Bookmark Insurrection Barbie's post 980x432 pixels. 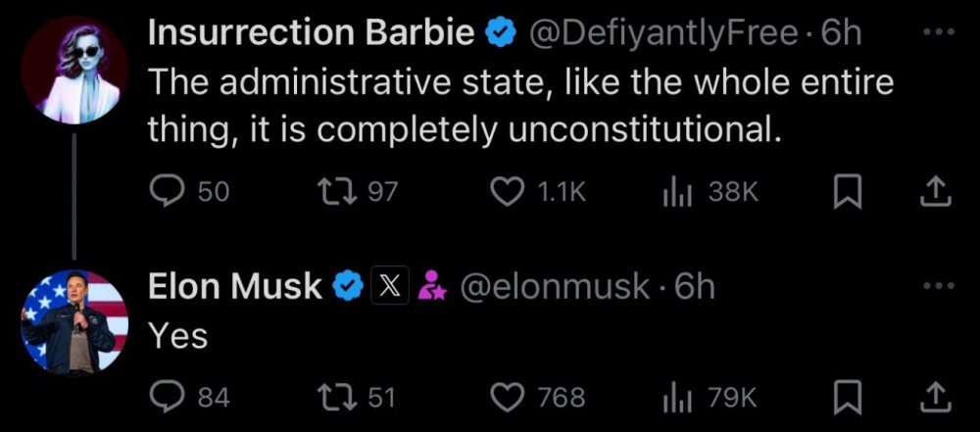[x=844, y=192]
